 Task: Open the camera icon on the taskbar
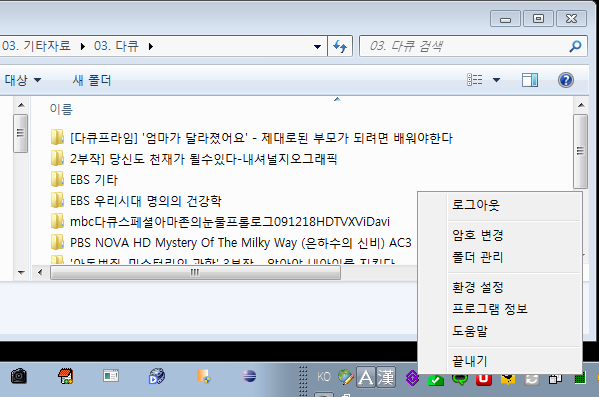point(18,376)
